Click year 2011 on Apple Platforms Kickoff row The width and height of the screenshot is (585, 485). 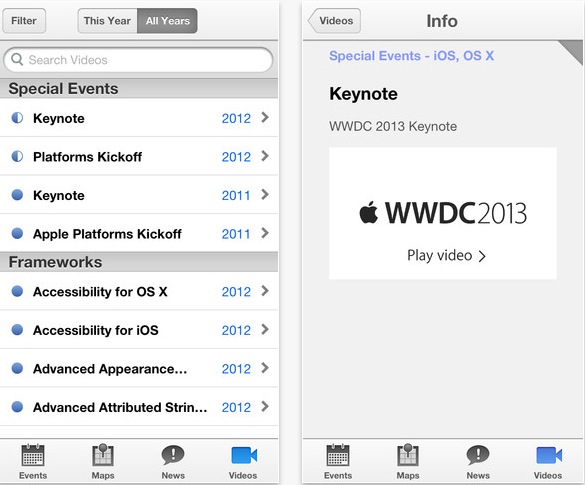point(236,234)
